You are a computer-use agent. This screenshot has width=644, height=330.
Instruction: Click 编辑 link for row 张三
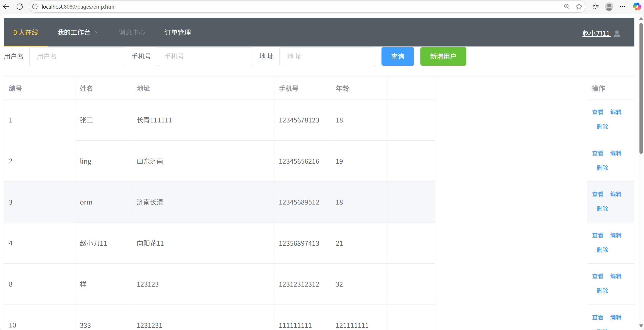tap(616, 112)
